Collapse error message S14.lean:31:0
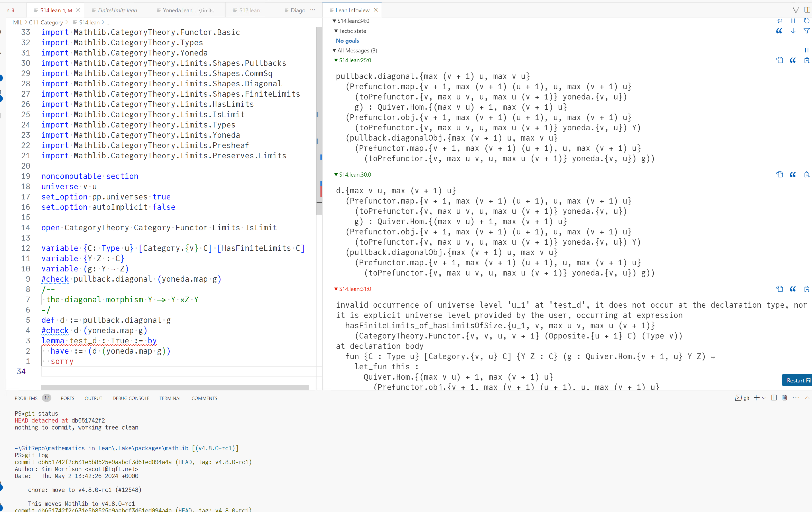 pyautogui.click(x=336, y=289)
